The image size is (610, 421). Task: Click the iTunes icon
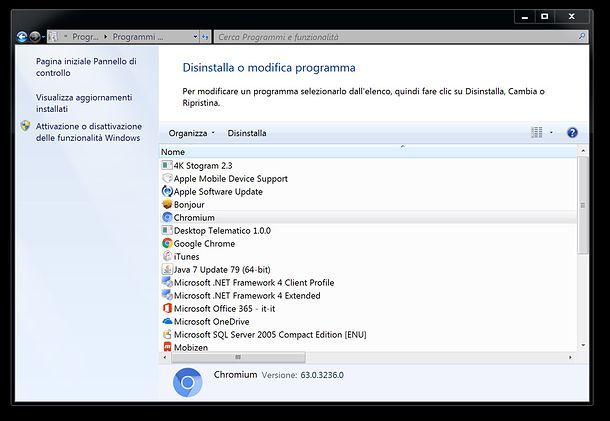tap(167, 256)
